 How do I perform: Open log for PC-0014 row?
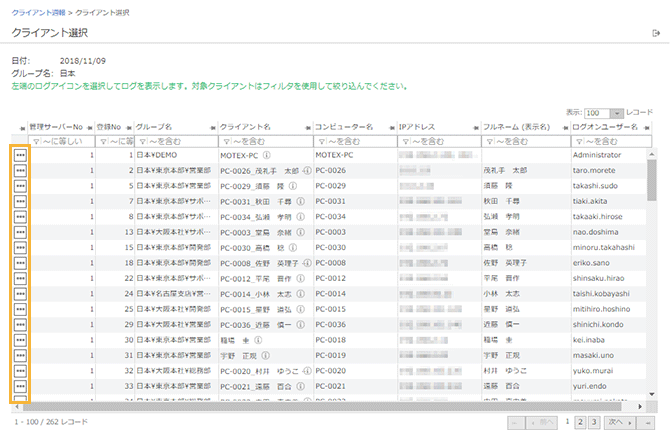20,295
